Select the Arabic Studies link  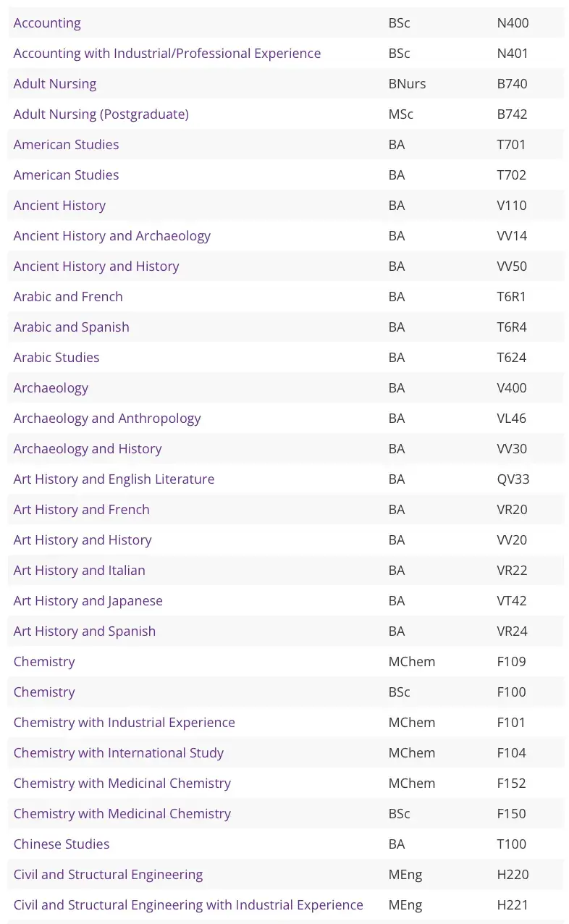pyautogui.click(x=56, y=358)
